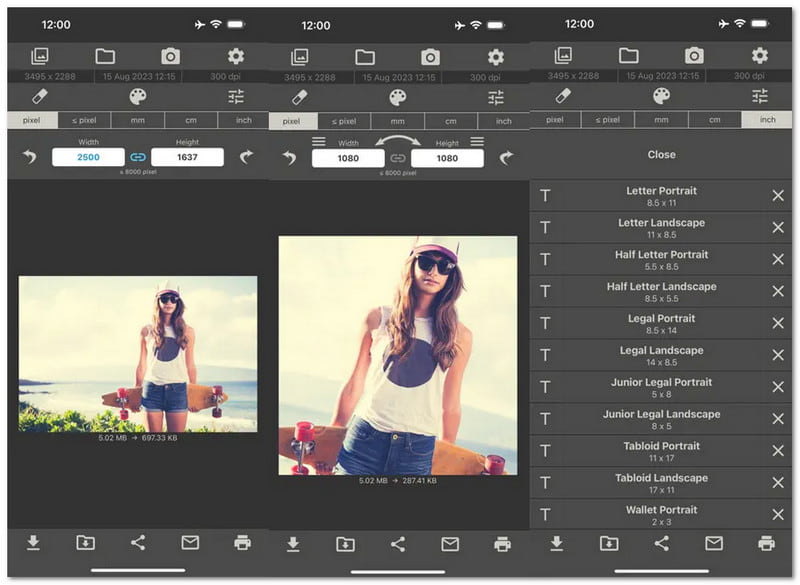The width and height of the screenshot is (800, 585).
Task: Open the photo gallery icon in the left screen
Action: click(40, 57)
